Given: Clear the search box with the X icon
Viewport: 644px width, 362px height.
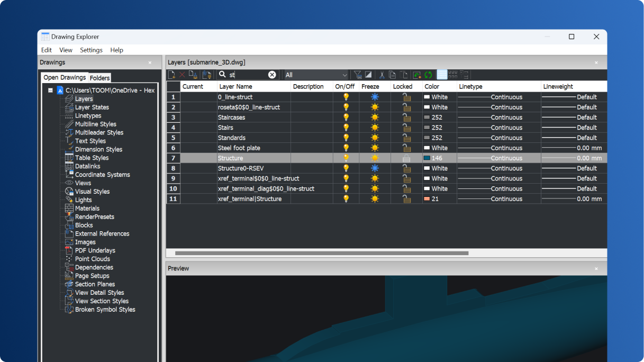Looking at the screenshot, I should click(272, 75).
